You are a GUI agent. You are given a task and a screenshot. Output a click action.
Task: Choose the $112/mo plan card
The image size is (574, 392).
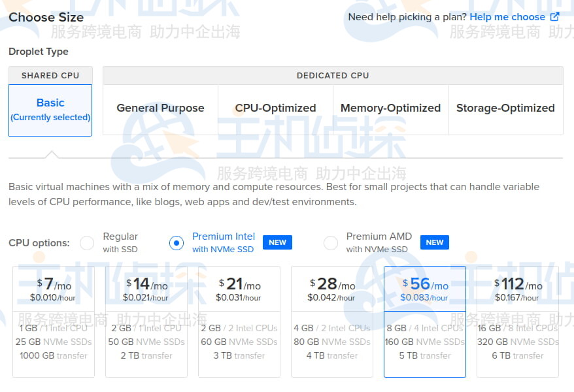pyautogui.click(x=518, y=322)
